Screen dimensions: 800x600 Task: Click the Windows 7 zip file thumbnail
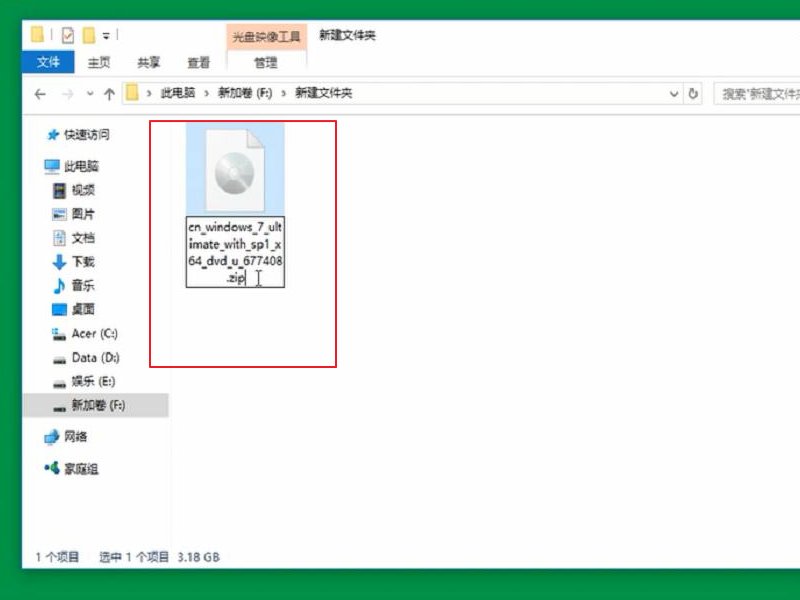point(236,168)
